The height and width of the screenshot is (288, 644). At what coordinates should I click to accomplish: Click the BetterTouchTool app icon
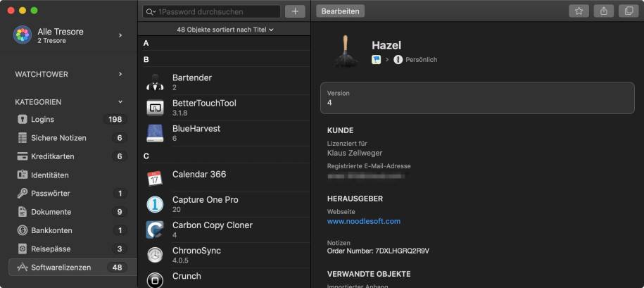point(155,108)
